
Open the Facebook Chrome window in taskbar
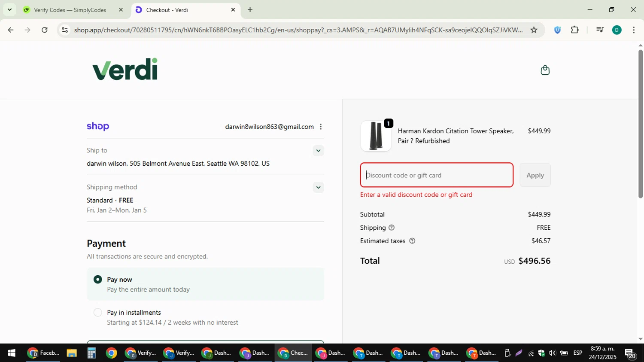[x=43, y=353]
